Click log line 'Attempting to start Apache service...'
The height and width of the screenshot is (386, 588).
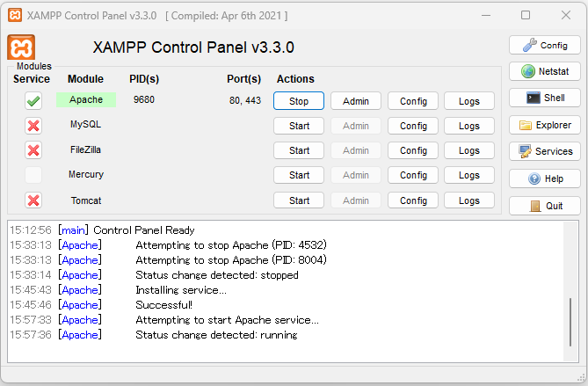(227, 320)
